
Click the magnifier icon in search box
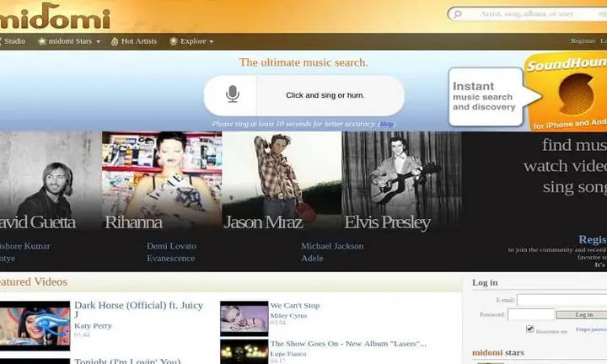(458, 14)
